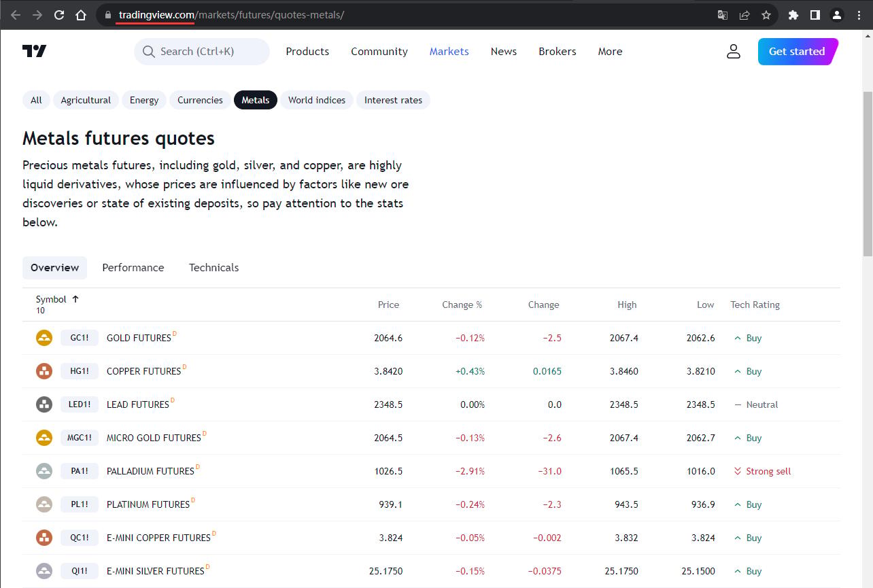
Task: Switch to the Performance tab
Action: pos(133,268)
